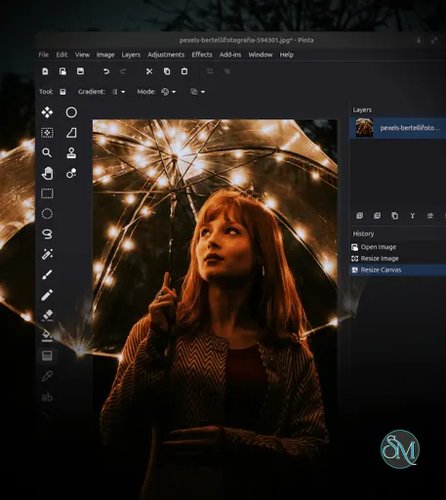This screenshot has width=446, height=500.
Task: Select the Ellipse shape tool
Action: [x=71, y=112]
